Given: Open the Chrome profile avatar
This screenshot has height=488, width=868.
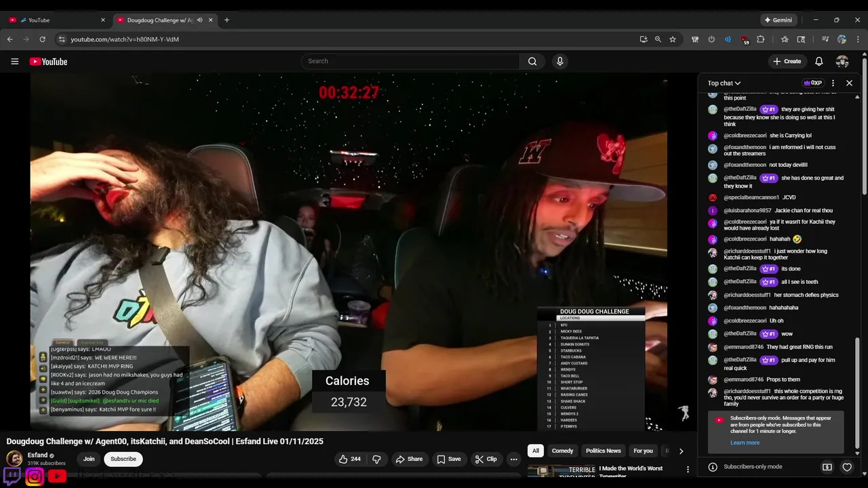Looking at the screenshot, I should (x=842, y=39).
